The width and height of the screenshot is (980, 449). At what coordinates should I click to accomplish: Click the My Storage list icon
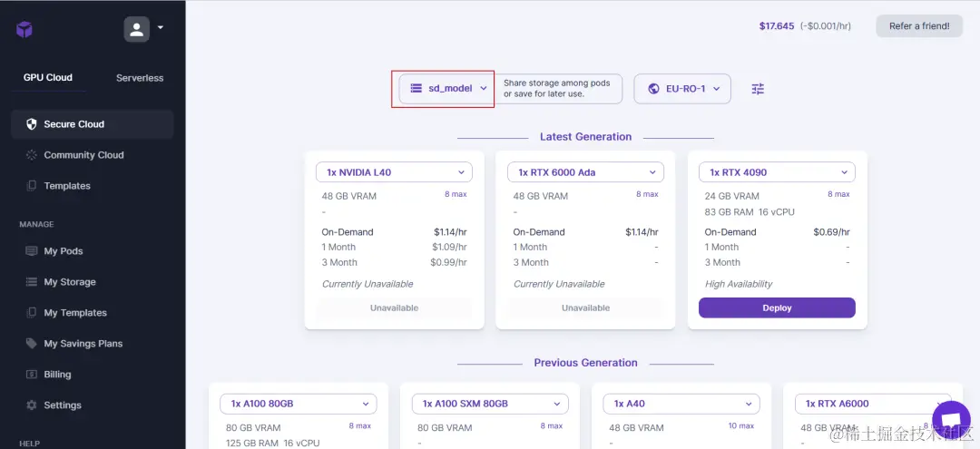(x=31, y=281)
